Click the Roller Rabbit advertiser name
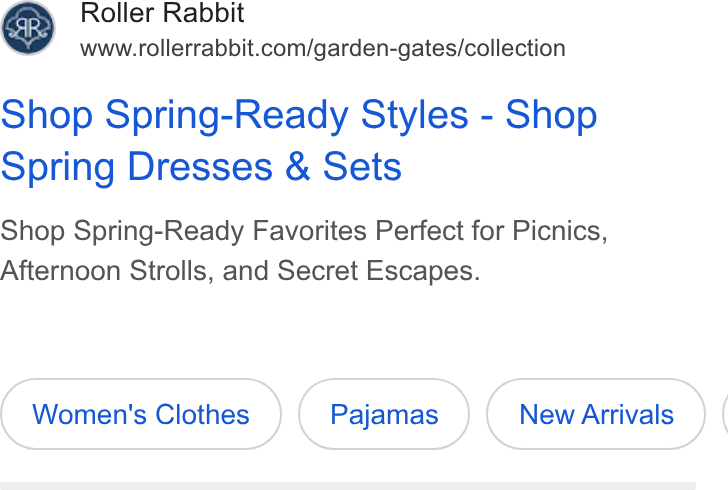This screenshot has height=490, width=728. click(x=162, y=13)
